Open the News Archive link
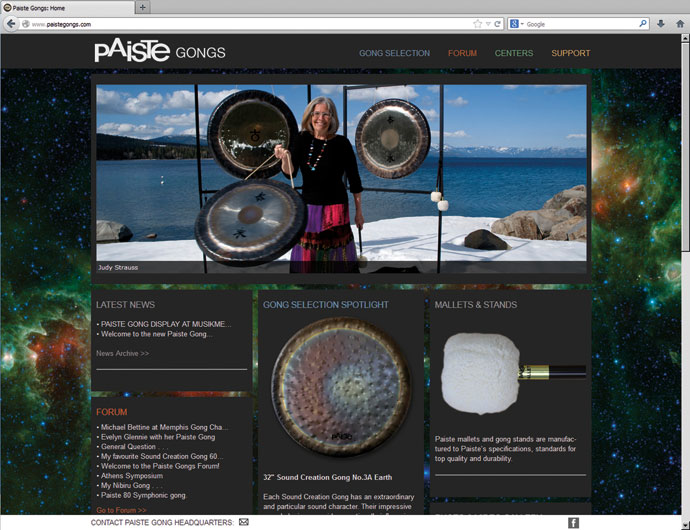 (x=122, y=353)
